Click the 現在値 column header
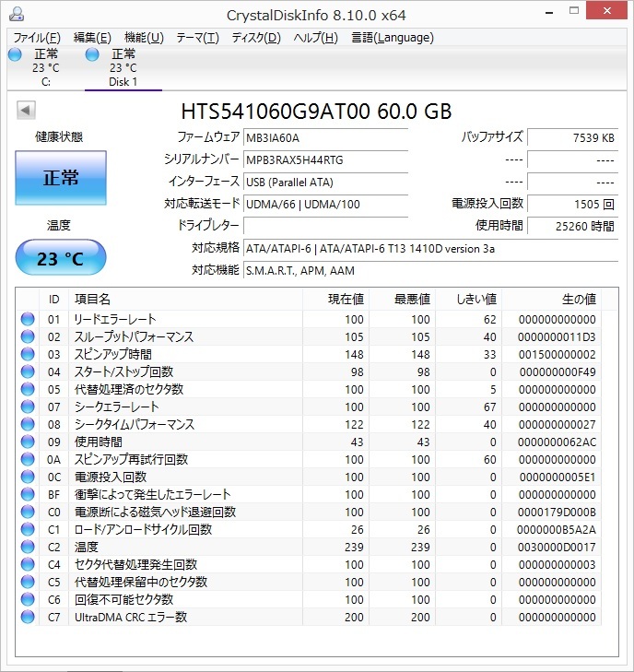Viewport: 634px width, 672px height. 335,300
